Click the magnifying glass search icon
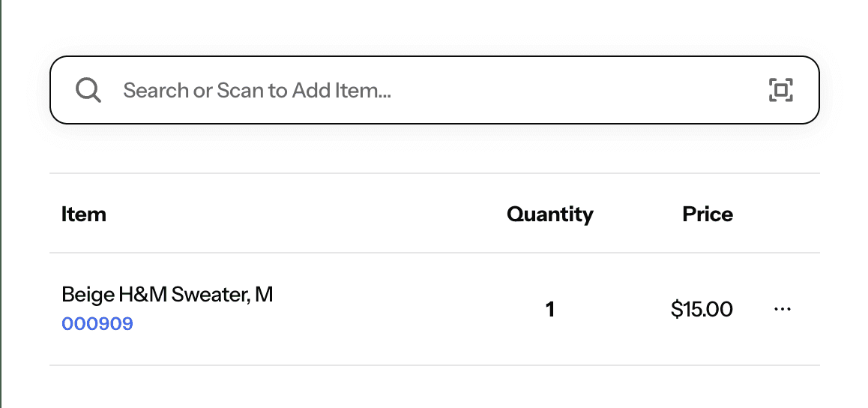The width and height of the screenshot is (868, 408). click(88, 90)
